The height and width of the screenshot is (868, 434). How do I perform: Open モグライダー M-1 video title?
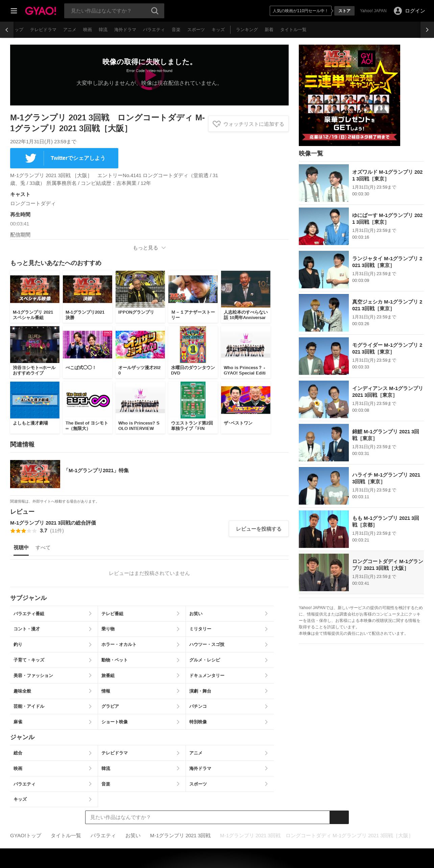tap(387, 348)
